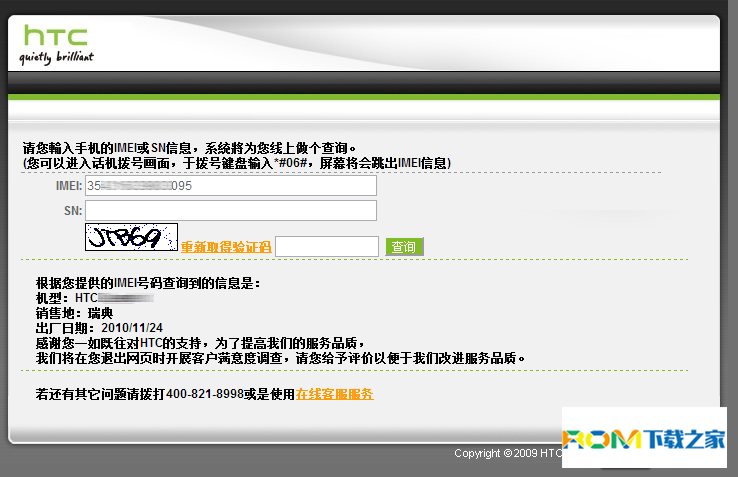Open the 在线客服服务 link
The width and height of the screenshot is (738, 477).
click(x=335, y=394)
